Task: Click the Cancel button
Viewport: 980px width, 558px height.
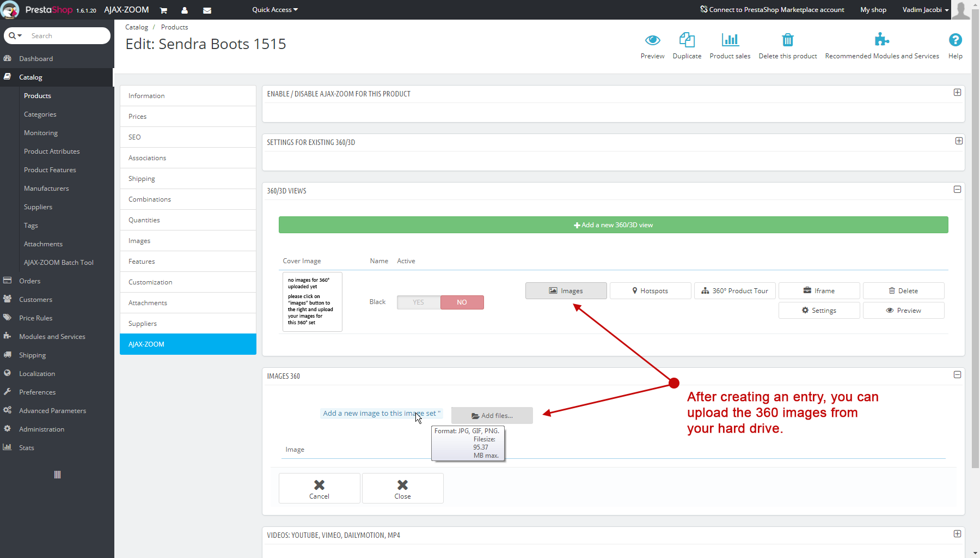Action: coord(320,488)
